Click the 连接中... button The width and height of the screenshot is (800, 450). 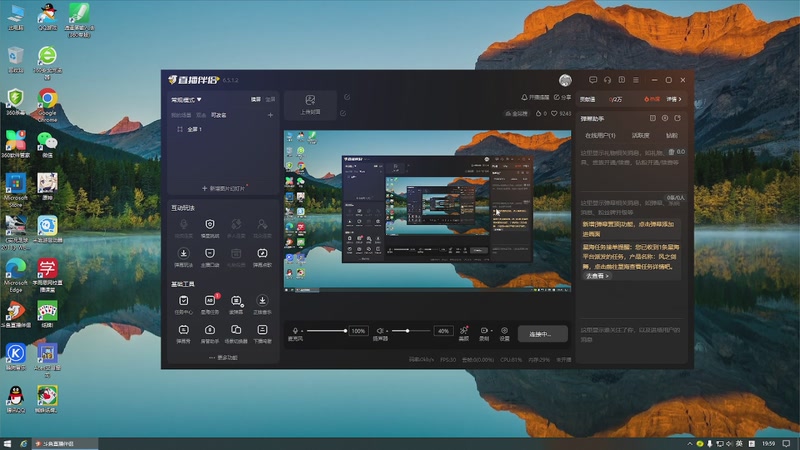[x=542, y=334]
